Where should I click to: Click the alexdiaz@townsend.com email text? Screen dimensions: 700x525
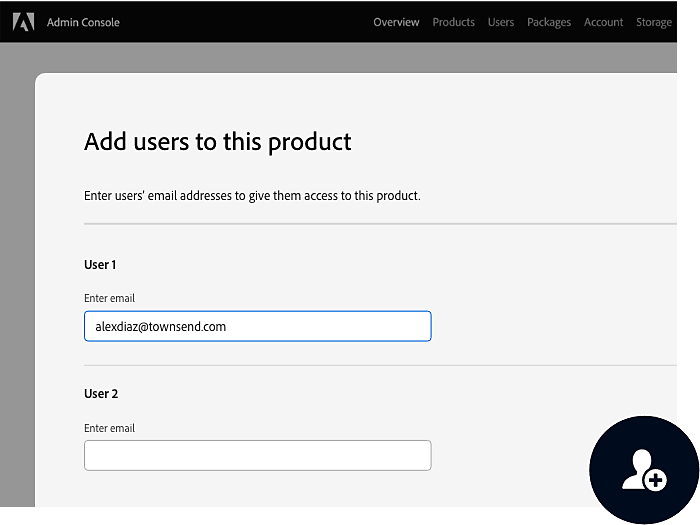pyautogui.click(x=160, y=327)
